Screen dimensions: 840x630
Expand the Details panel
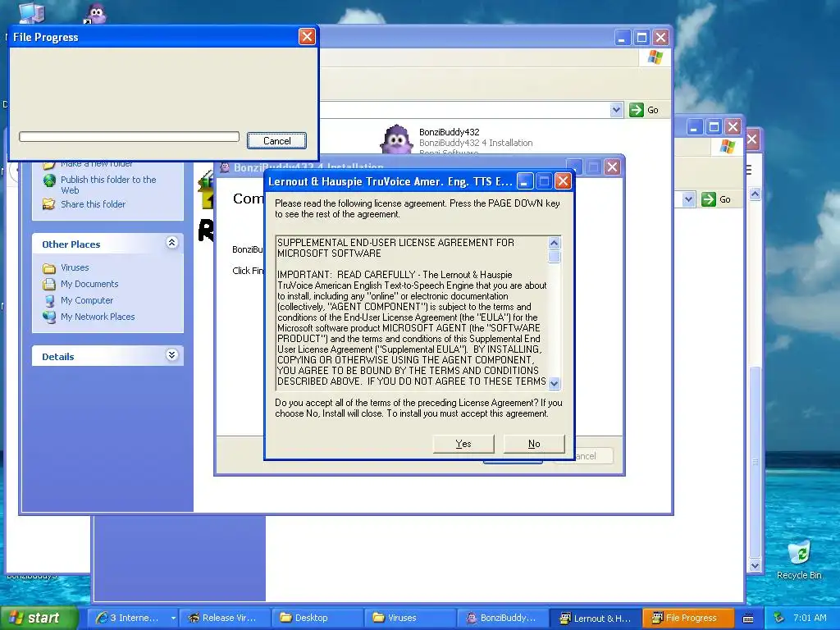point(172,355)
